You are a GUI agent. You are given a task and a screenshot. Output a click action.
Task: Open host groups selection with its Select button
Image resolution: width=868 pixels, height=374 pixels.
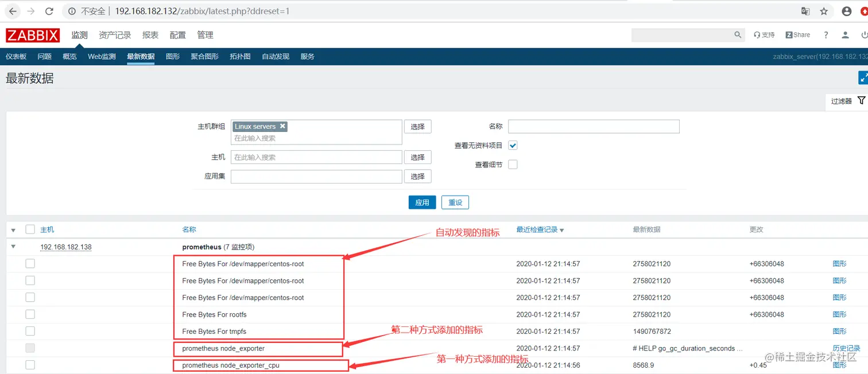[x=417, y=127]
